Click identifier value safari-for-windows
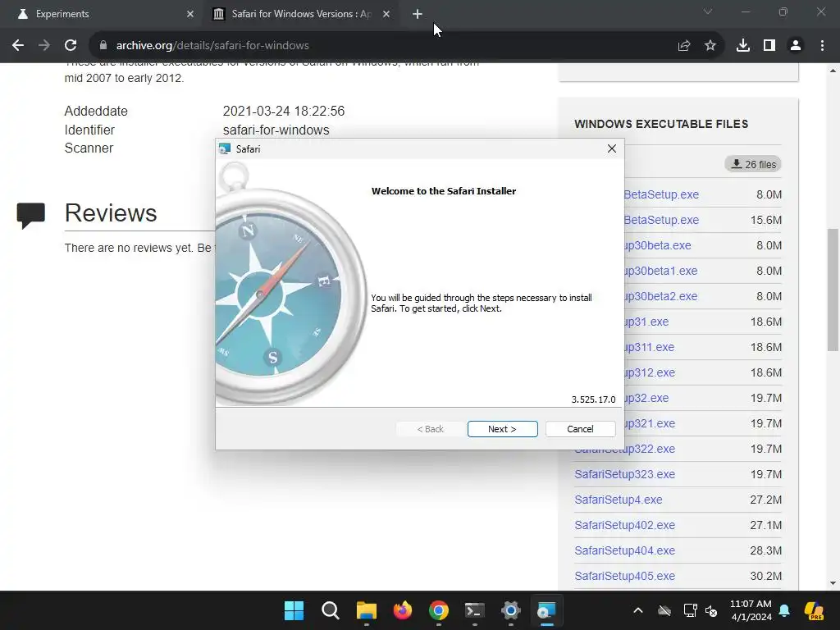 tap(276, 130)
